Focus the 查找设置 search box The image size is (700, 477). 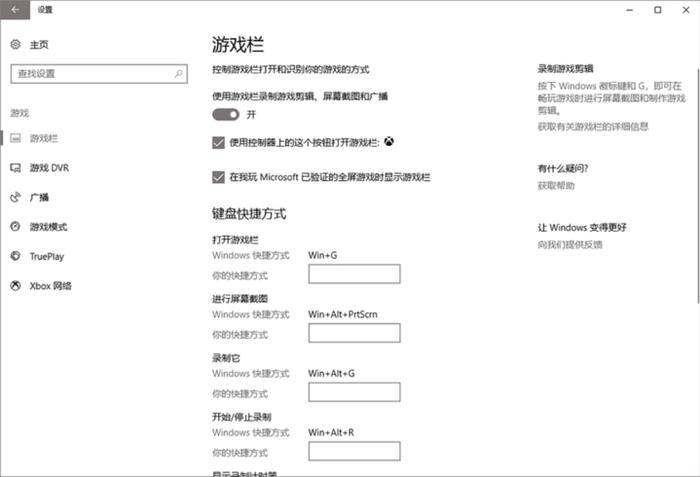99,74
